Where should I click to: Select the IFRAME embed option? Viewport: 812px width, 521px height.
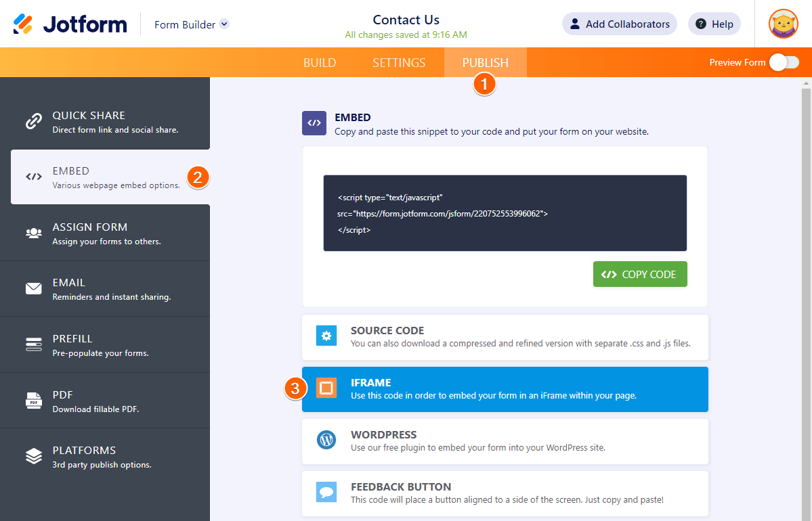[505, 389]
